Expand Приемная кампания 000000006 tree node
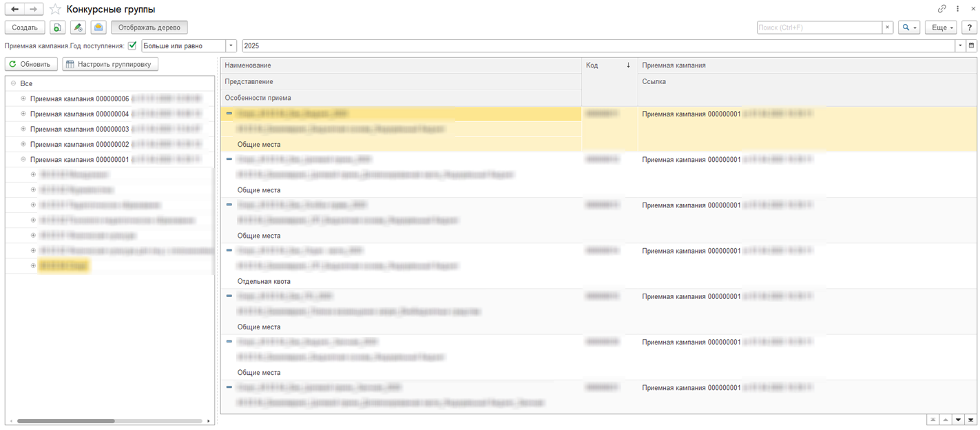Screen dimensions: 980x430 (x=23, y=99)
